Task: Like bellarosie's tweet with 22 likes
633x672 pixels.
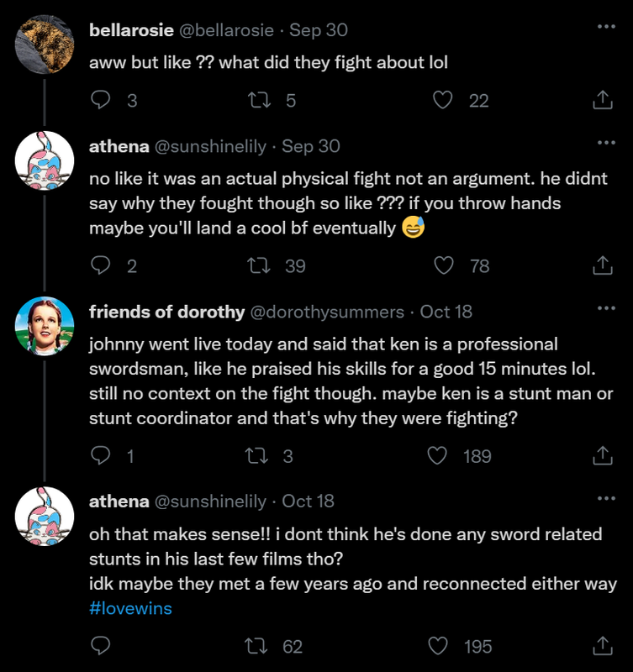Action: click(x=442, y=101)
